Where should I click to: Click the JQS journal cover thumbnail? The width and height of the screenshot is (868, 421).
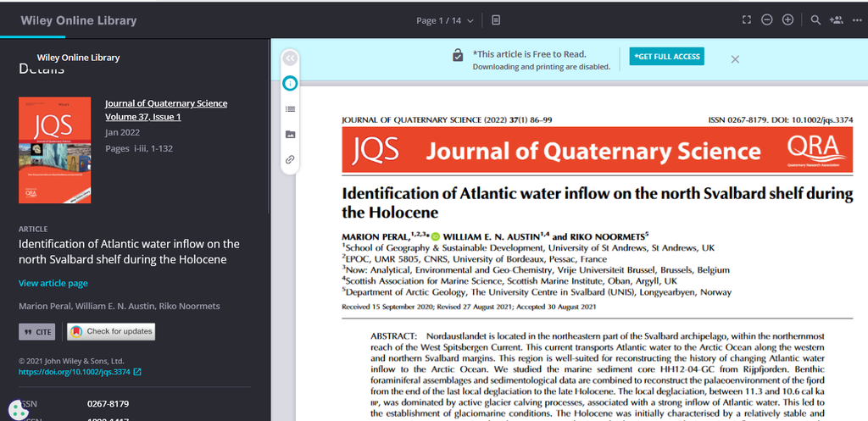55,150
